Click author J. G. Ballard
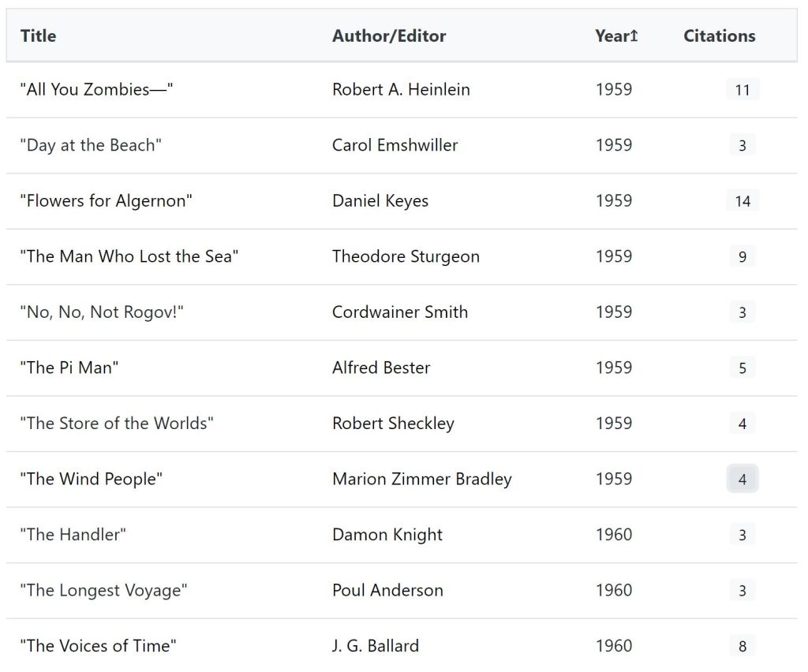 click(375, 646)
